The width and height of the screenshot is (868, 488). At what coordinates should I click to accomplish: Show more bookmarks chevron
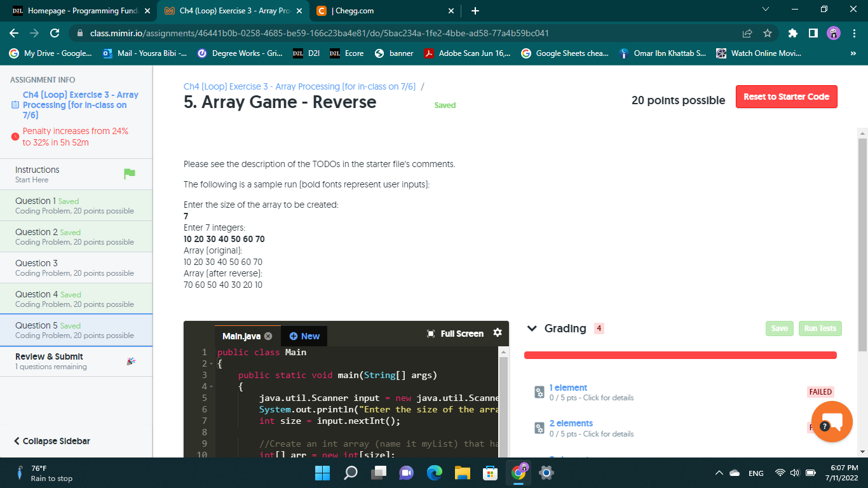[853, 53]
